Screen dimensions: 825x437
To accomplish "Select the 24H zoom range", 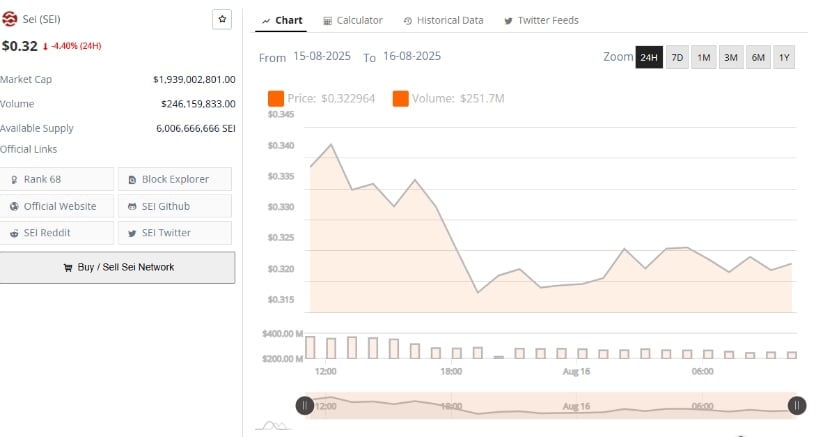I will 649,57.
